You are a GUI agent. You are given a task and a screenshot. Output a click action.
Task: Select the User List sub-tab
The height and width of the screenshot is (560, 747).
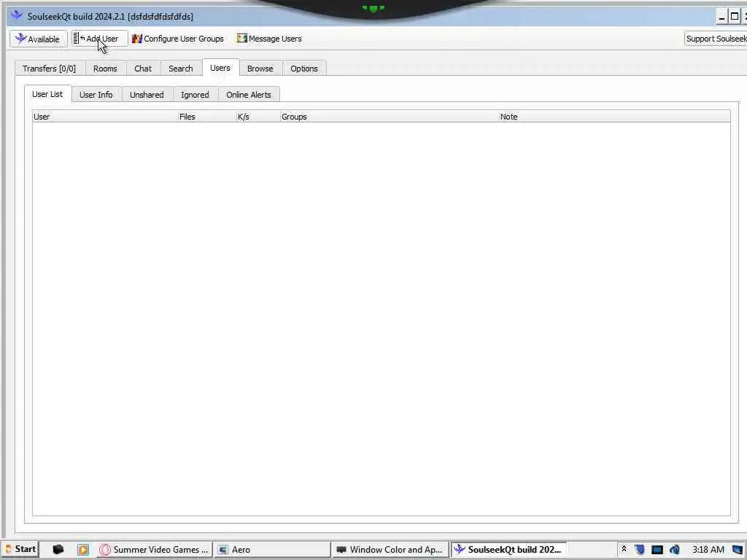[47, 94]
